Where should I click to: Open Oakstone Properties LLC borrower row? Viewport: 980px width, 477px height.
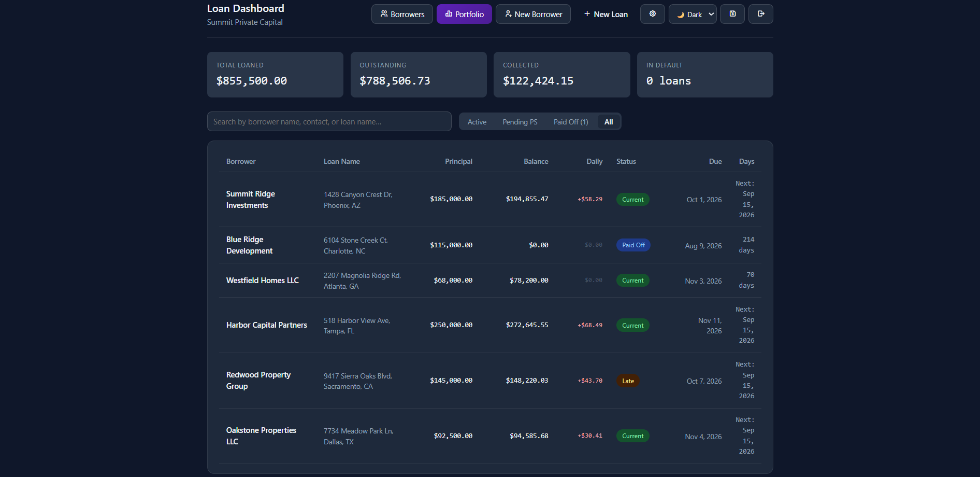490,436
